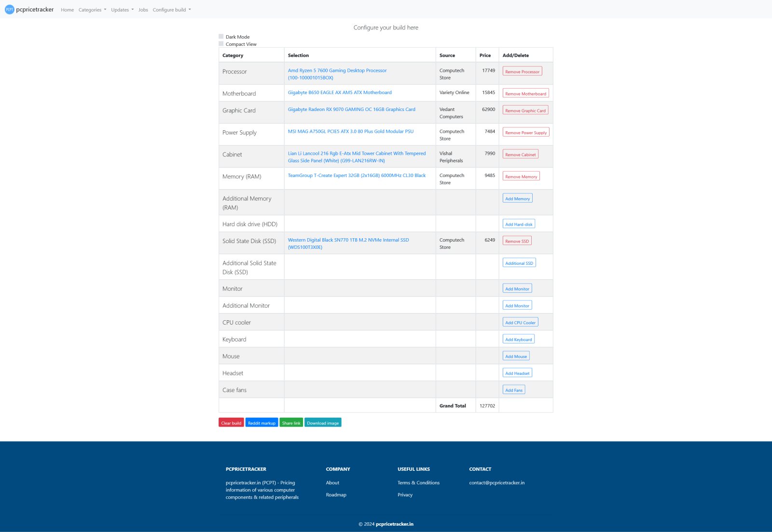Click the red Clear build button
Image resolution: width=772 pixels, height=532 pixels.
pyautogui.click(x=231, y=423)
